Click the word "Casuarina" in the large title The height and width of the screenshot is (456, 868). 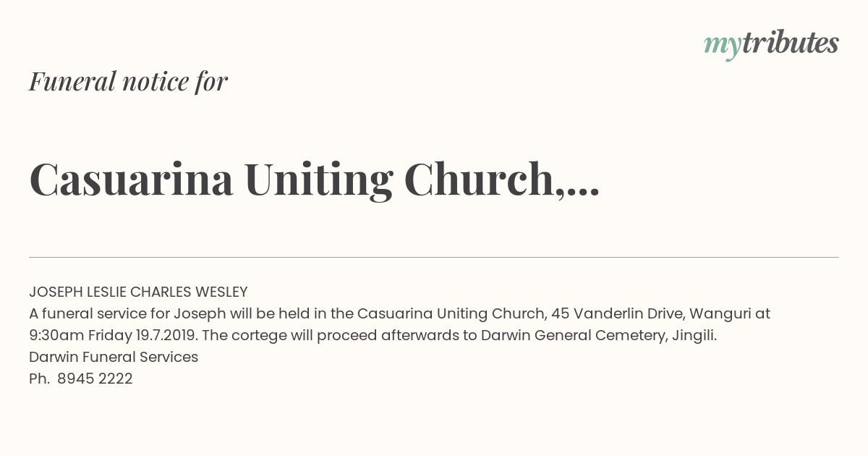click(131, 180)
